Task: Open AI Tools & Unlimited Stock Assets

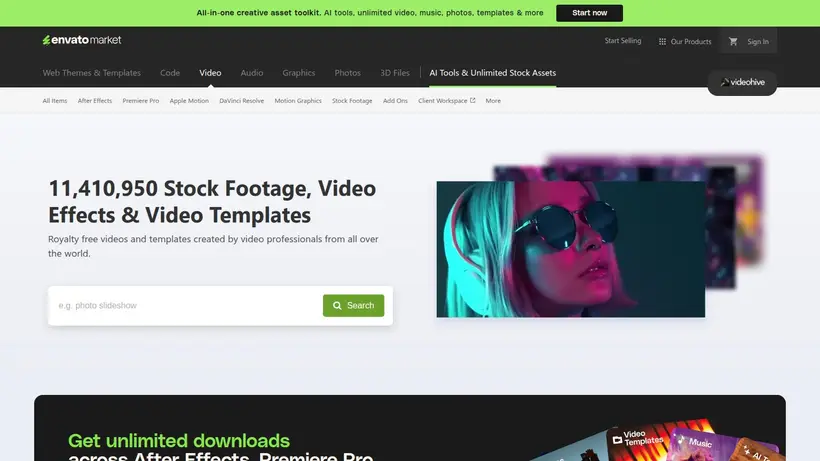Action: pos(493,73)
